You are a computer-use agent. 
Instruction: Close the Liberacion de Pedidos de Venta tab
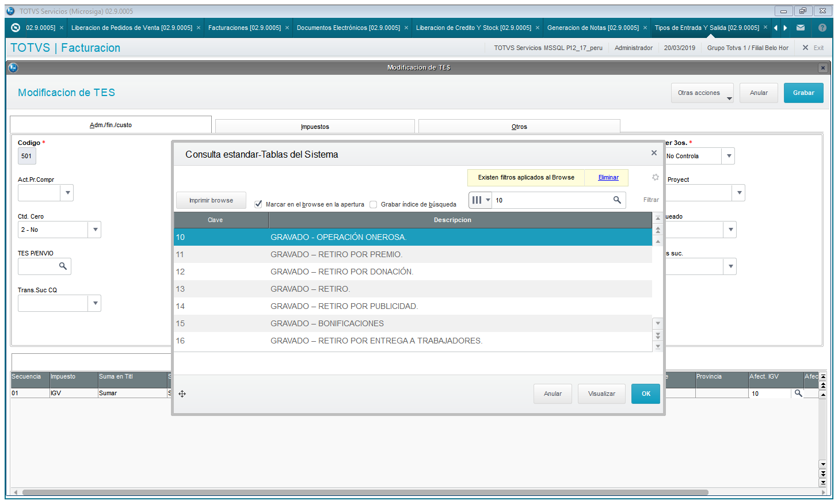click(199, 28)
